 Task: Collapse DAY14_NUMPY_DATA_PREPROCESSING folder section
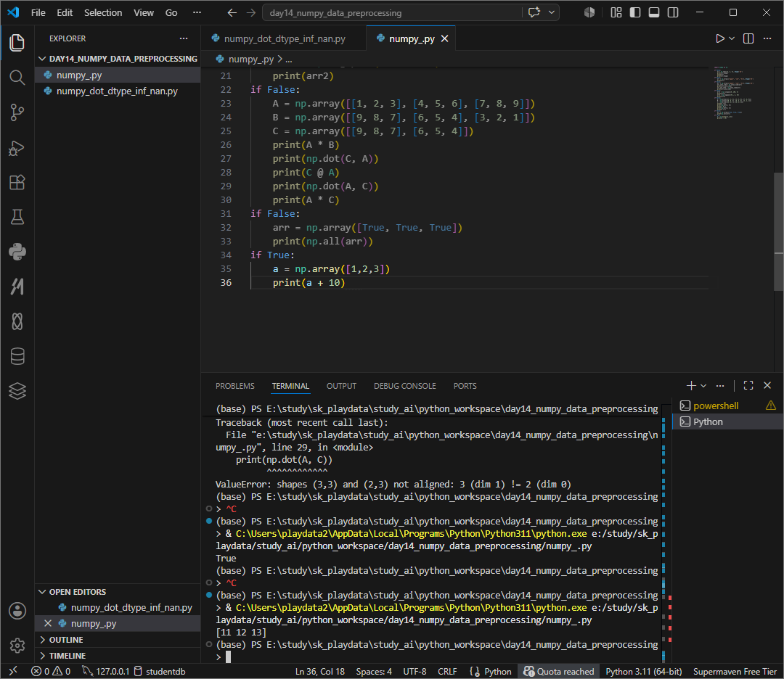(x=118, y=59)
